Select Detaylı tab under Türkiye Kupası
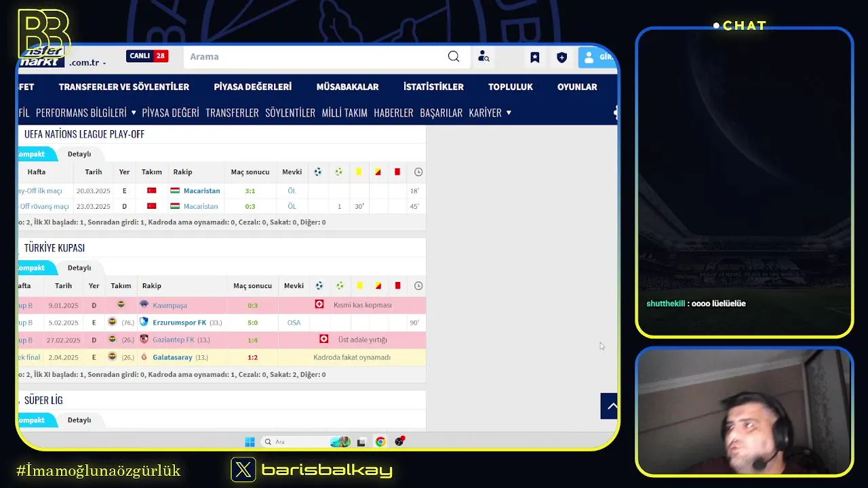Screen dimensions: 868x488 coord(79,268)
